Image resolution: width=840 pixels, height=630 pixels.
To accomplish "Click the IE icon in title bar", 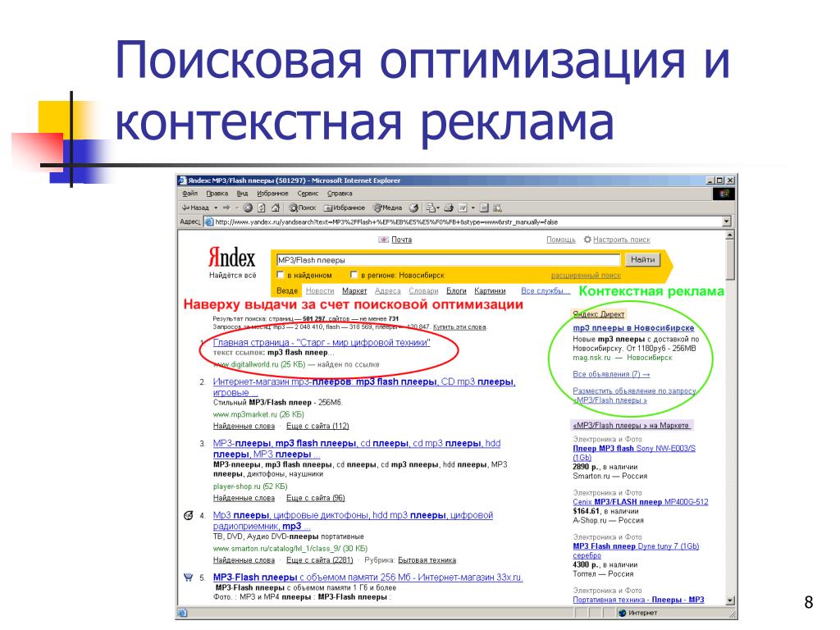I will [x=182, y=180].
